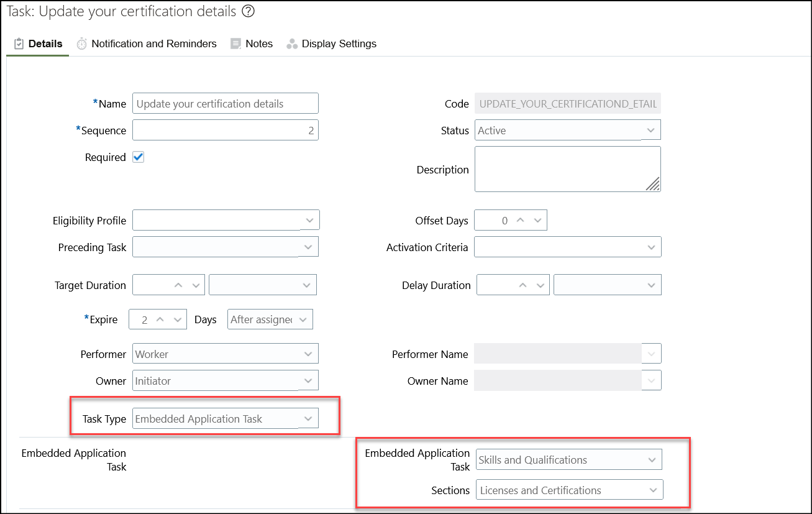Click the Performer Name disabled dropdown arrow
Screen dimensions: 812x514
tap(651, 354)
